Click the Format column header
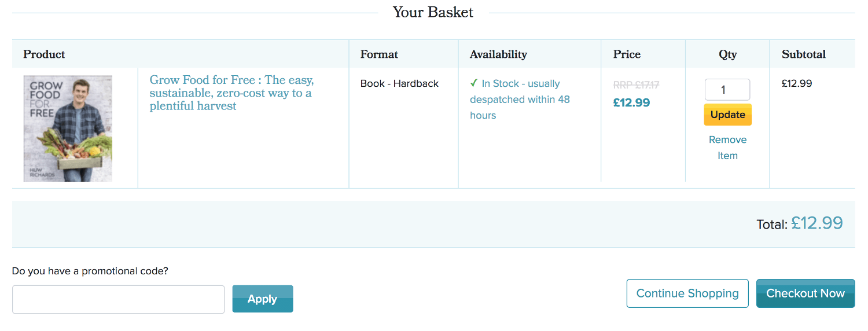The height and width of the screenshot is (331, 868). (x=379, y=54)
